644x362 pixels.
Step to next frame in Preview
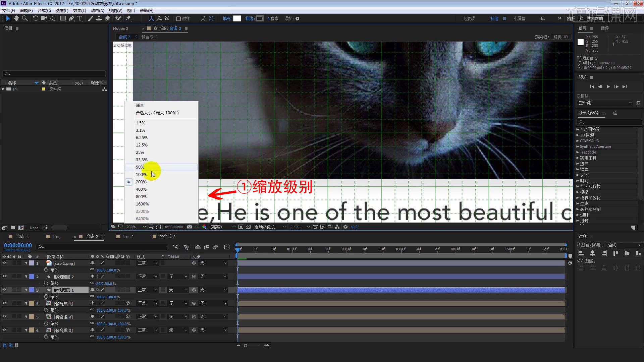[x=616, y=87]
